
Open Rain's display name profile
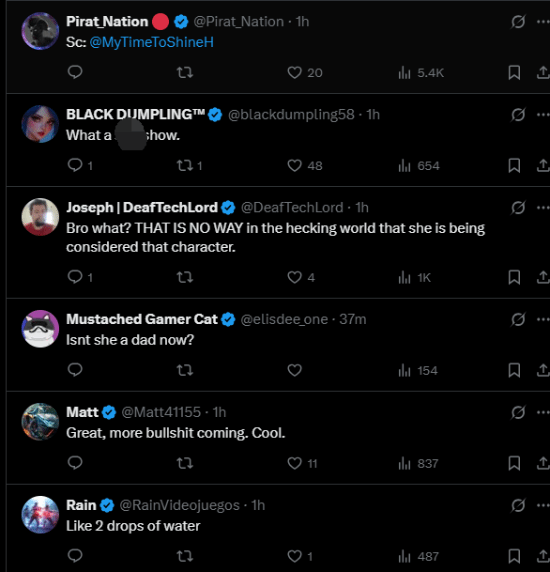click(x=81, y=505)
